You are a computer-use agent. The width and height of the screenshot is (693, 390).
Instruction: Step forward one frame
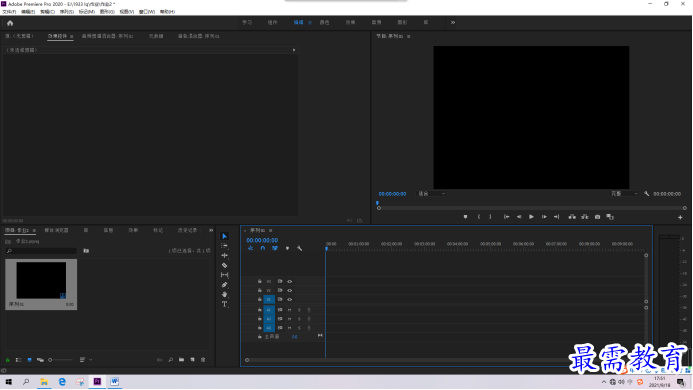point(544,217)
